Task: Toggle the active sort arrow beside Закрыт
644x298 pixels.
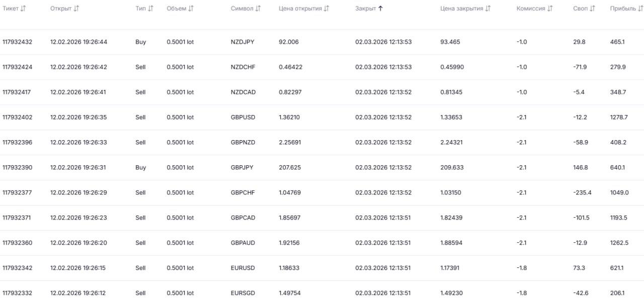Action: point(380,9)
